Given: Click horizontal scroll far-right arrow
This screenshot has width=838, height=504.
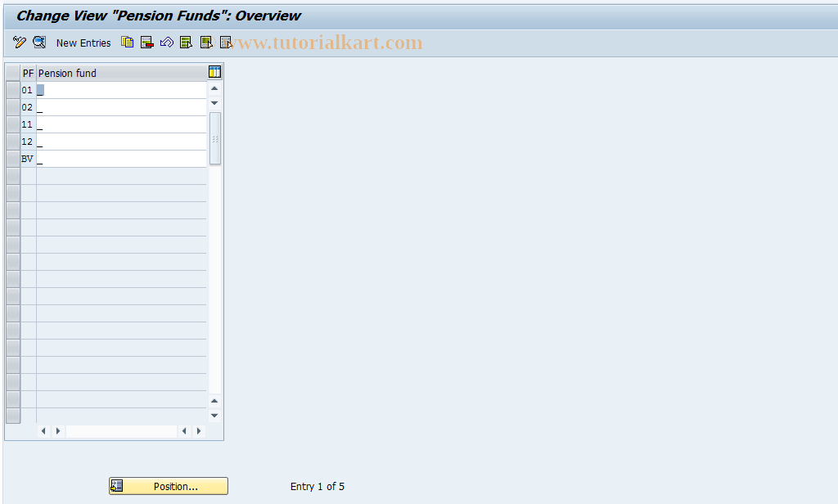Looking at the screenshot, I should point(199,431).
